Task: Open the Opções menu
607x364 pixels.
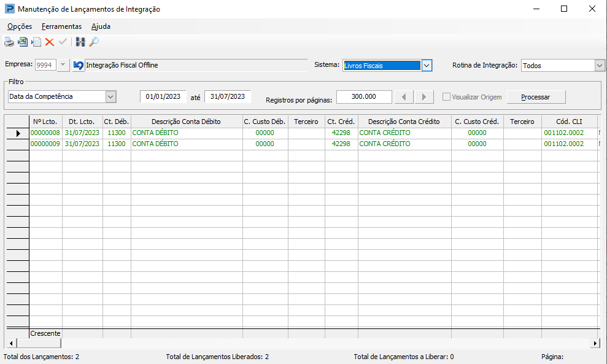Action: click(x=20, y=26)
